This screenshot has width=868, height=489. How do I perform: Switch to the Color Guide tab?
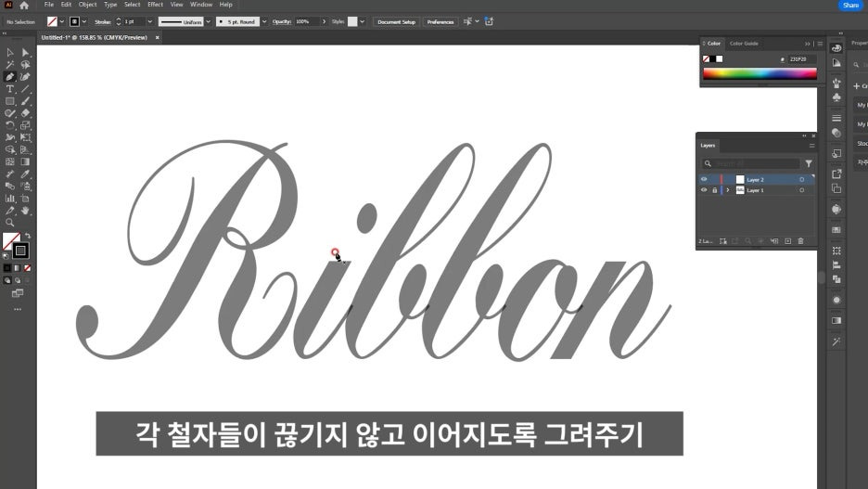tap(744, 44)
